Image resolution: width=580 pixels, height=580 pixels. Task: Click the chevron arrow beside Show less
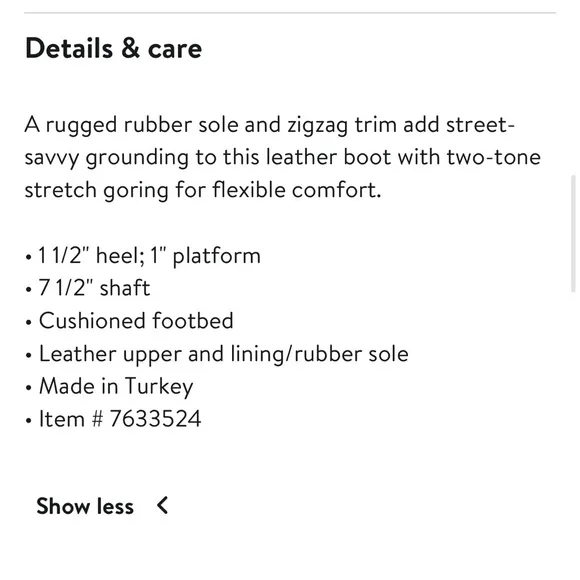162,505
